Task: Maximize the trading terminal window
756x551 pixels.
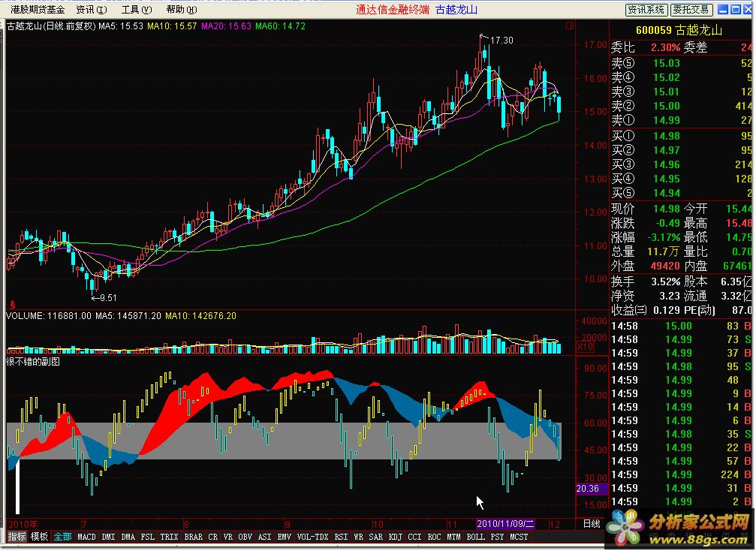Action: point(736,10)
